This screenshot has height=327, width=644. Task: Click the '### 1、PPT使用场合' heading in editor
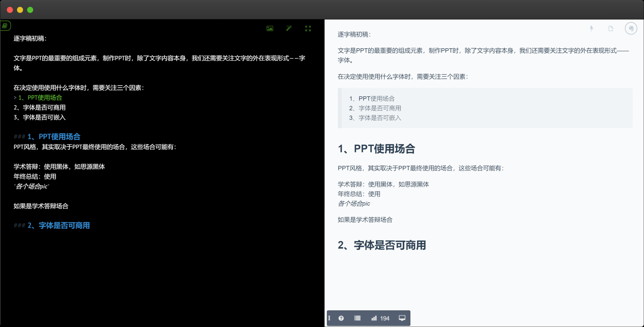[x=47, y=137]
